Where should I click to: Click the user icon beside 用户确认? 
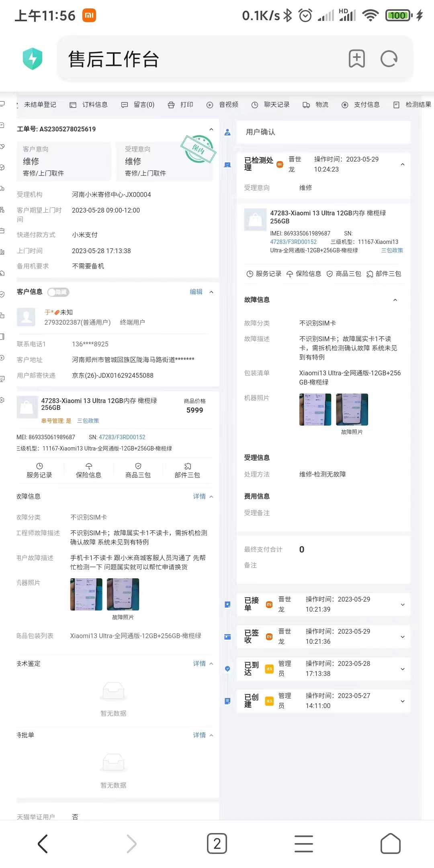coord(227,132)
